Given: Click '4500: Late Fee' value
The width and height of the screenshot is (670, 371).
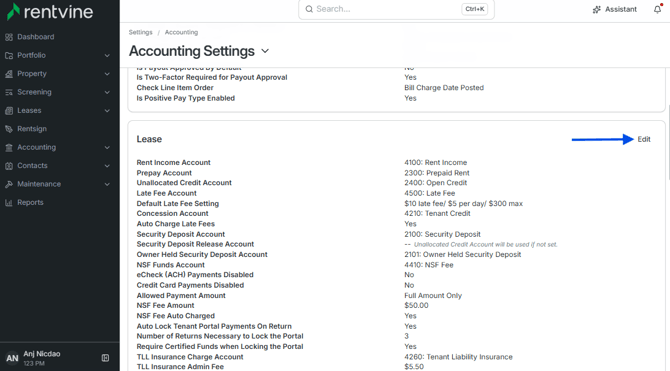Looking at the screenshot, I should 429,194.
